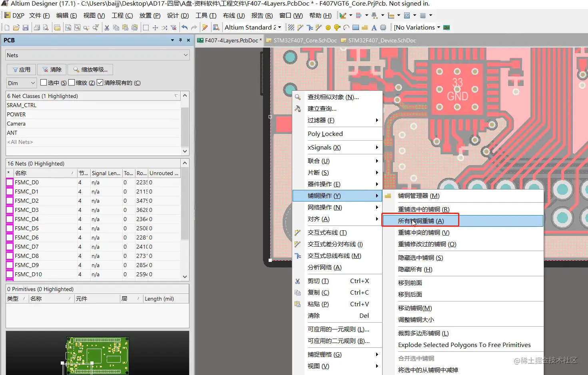Click the Move selection cross icon
This screenshot has height=375, width=588.
155,28
